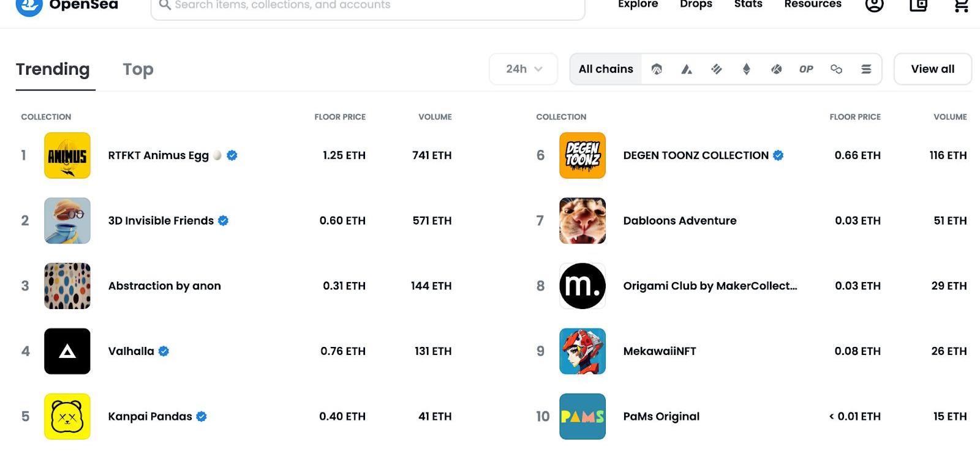Click the 0.08 ETH floor price
980x451 pixels.
tap(858, 351)
